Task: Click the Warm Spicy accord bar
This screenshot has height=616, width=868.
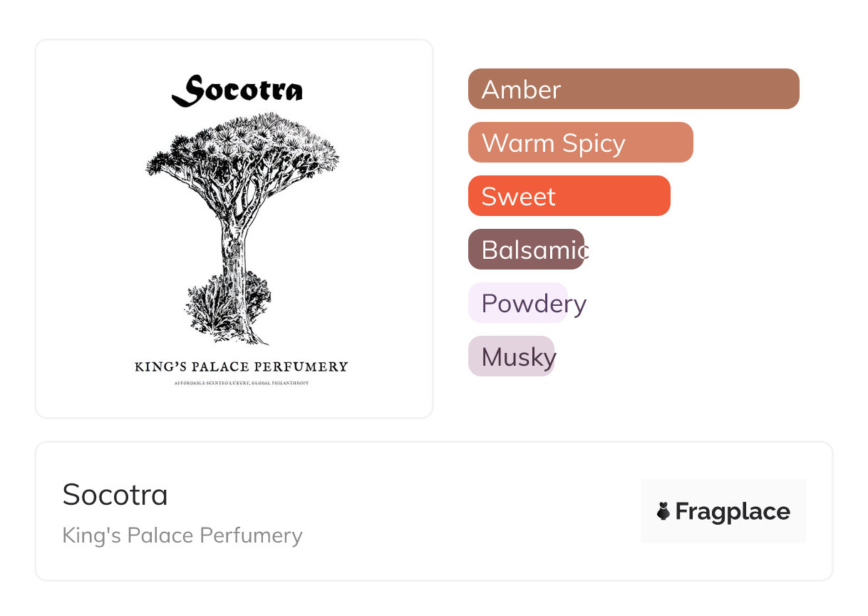Action: pos(580,143)
